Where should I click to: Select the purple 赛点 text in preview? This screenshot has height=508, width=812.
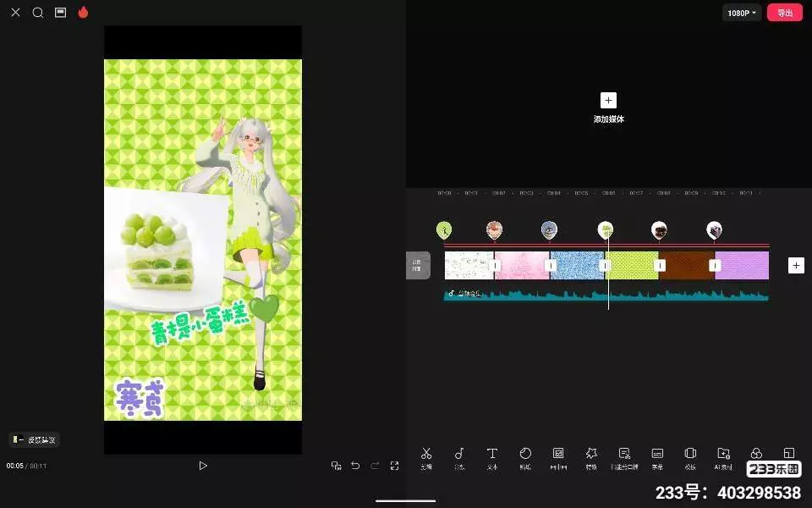click(x=140, y=398)
